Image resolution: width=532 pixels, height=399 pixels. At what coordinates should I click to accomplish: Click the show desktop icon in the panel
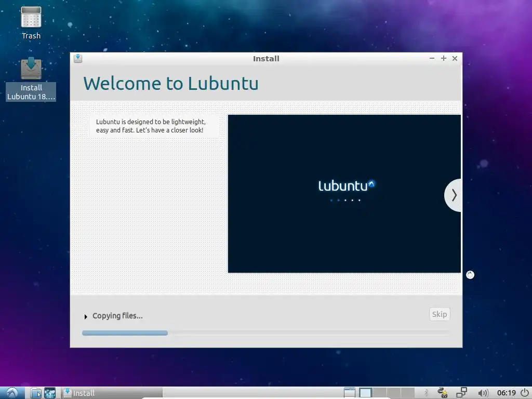(x=349, y=393)
